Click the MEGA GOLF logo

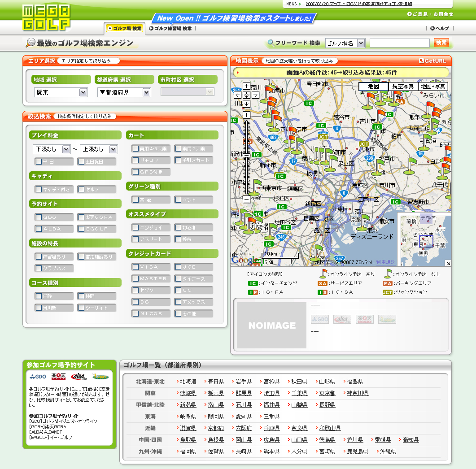pyautogui.click(x=46, y=17)
